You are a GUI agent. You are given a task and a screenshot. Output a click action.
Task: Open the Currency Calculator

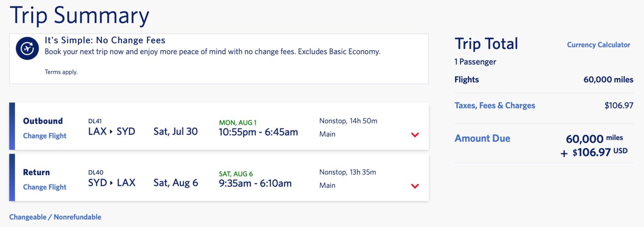[x=598, y=45]
